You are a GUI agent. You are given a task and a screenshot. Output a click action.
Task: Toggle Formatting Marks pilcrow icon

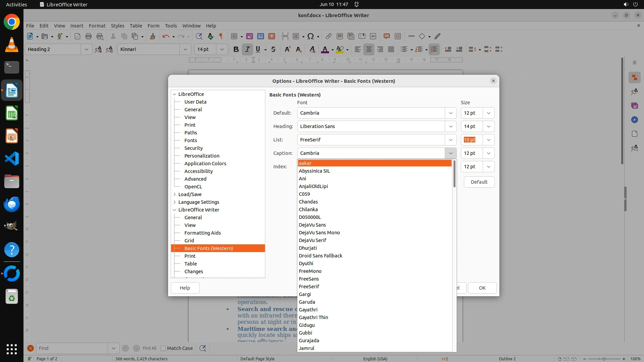pos(221,36)
